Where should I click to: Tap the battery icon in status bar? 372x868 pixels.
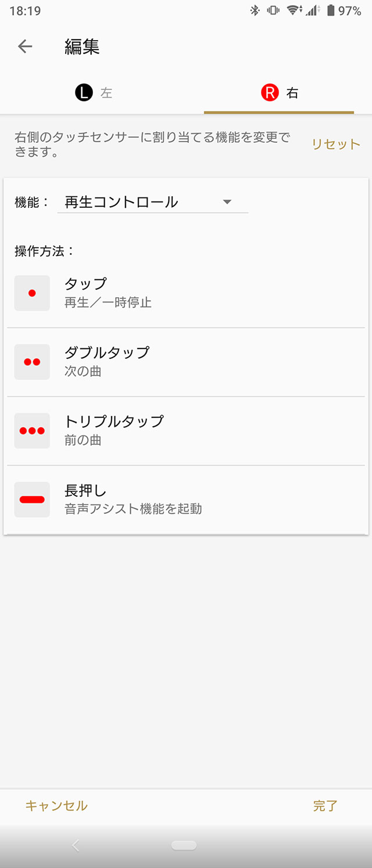pos(331,10)
